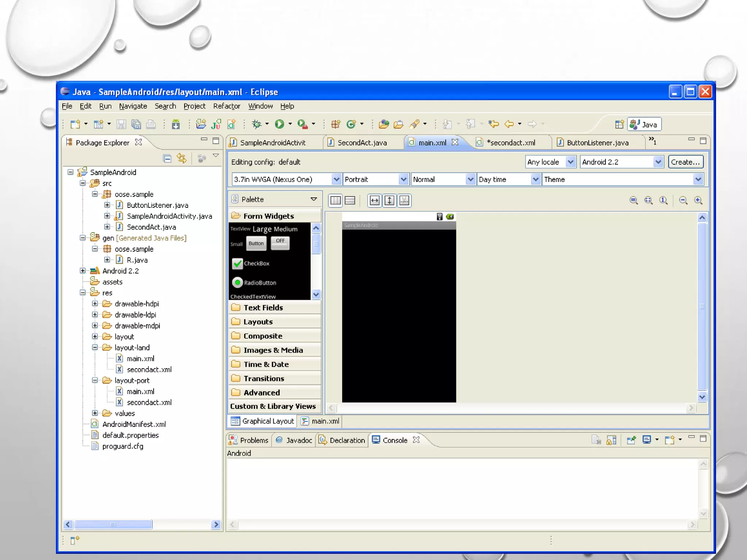The image size is (747, 560).
Task: Open the Refactor menu
Action: point(227,106)
